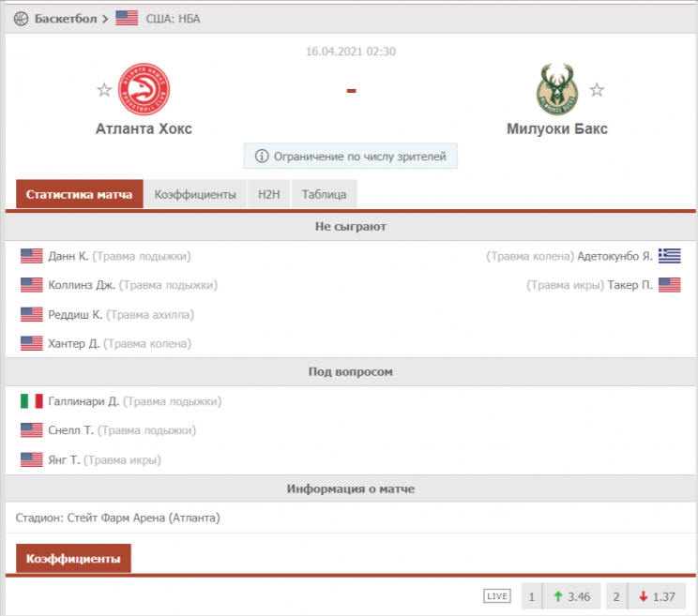Click the flag next to Коллинз Дж.

32,285
